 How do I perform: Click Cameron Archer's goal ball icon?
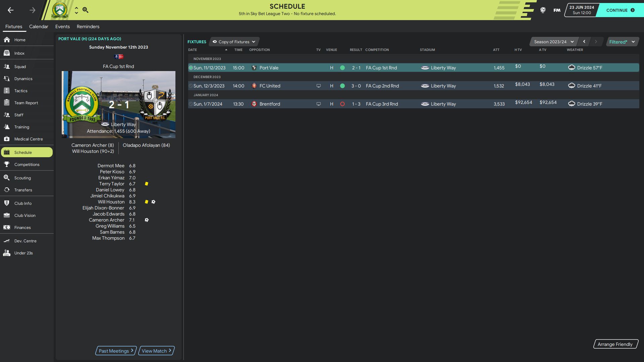coord(147,220)
